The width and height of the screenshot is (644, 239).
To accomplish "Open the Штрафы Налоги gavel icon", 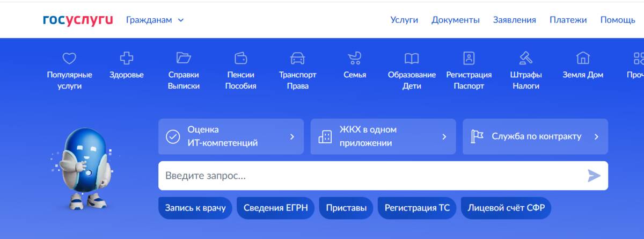I will pos(526,58).
